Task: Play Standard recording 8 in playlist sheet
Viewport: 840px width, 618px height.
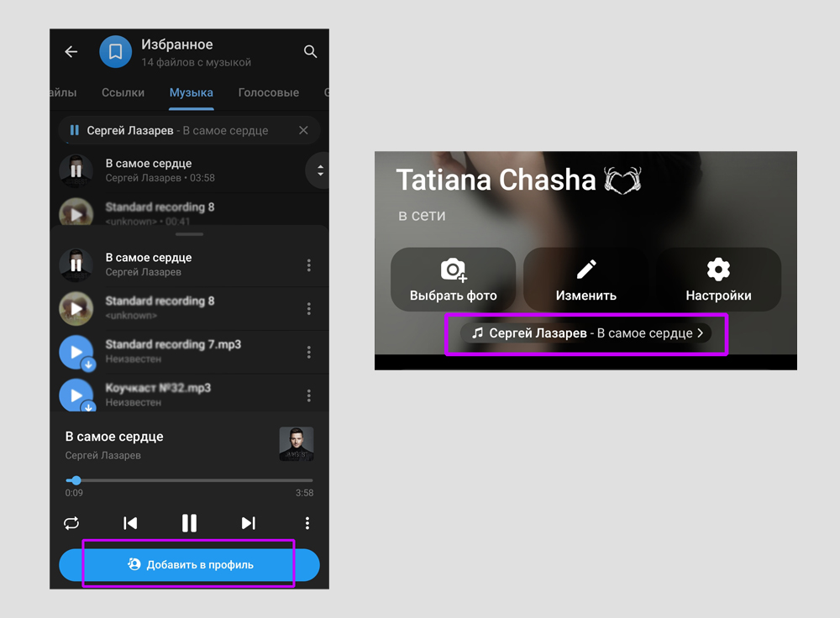Action: point(76,308)
